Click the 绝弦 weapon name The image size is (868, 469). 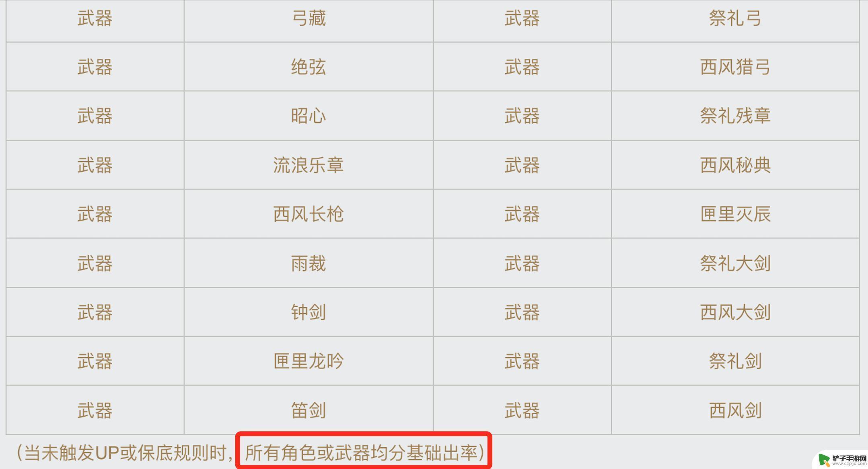(294, 66)
